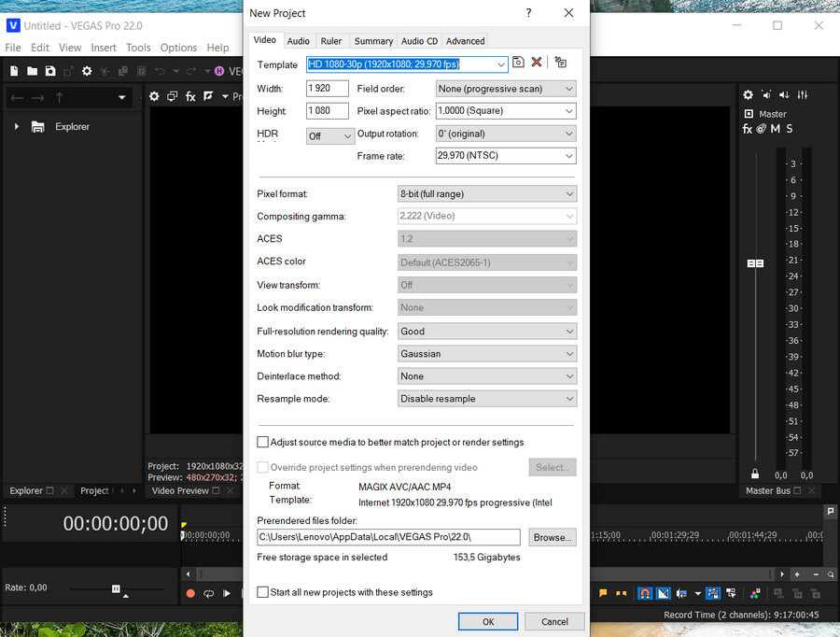The height and width of the screenshot is (637, 840).
Task: Click the timeline zoom magnifier icon
Action: click(831, 574)
